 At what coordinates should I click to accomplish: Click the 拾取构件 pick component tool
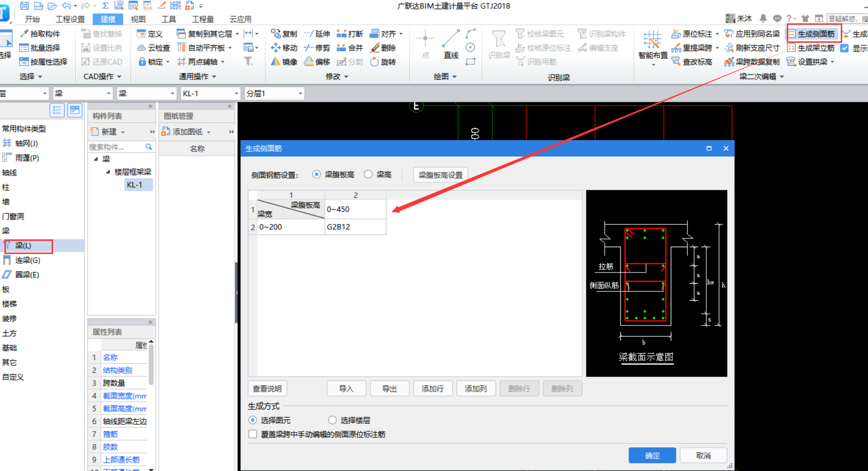[x=40, y=34]
